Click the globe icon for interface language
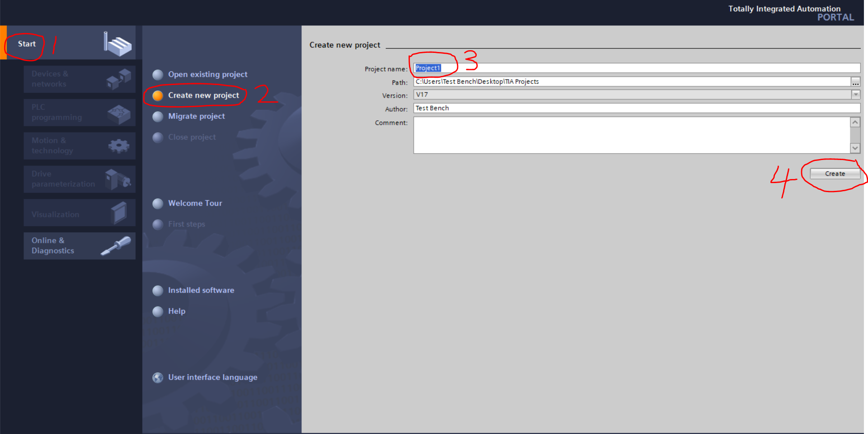Viewport: 868px width, 434px height. tap(158, 377)
